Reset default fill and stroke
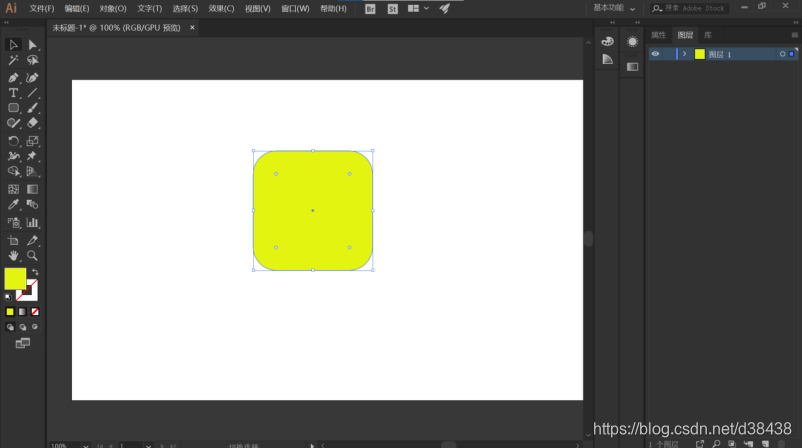802x448 pixels. coord(8,297)
